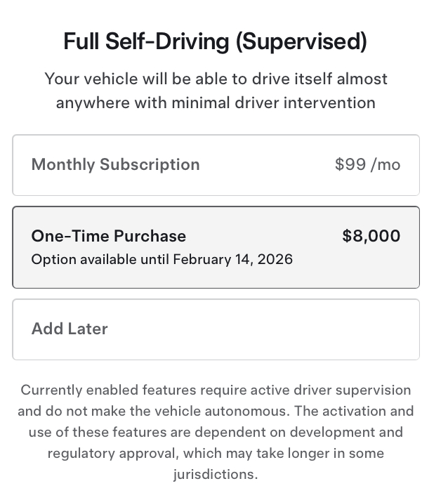Click "(Supervised)" in the page heading
The image size is (448, 500).
[301, 42]
